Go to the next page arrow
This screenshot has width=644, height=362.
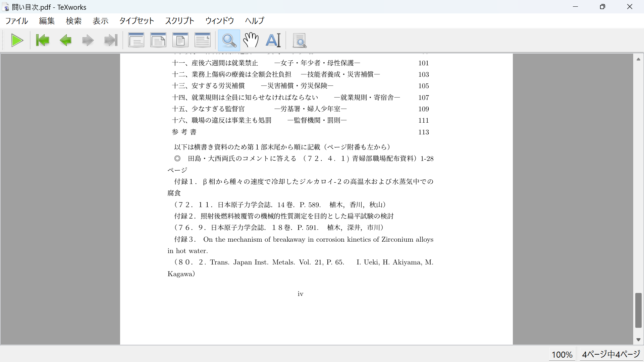click(x=88, y=41)
